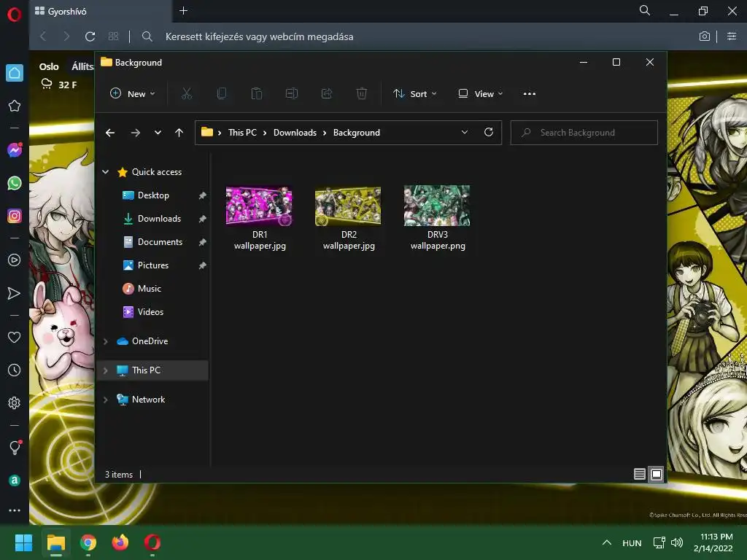Show hidden tray icons chevron

606,542
